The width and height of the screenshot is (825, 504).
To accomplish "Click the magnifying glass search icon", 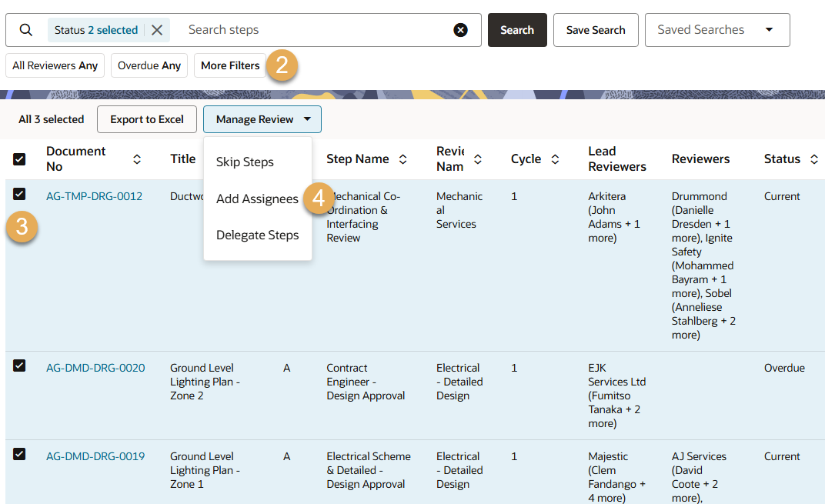I will click(26, 30).
